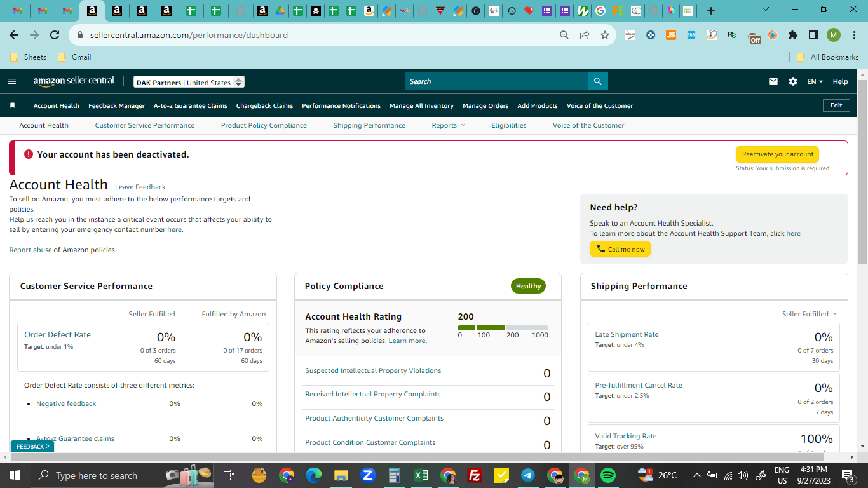The height and width of the screenshot is (488, 868).
Task: Click the Report abuse link
Action: (x=31, y=250)
